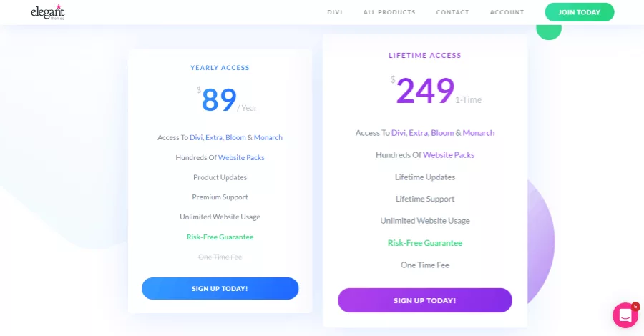644x336 pixels.
Task: Click the '1-Time' price label
Action: (468, 99)
